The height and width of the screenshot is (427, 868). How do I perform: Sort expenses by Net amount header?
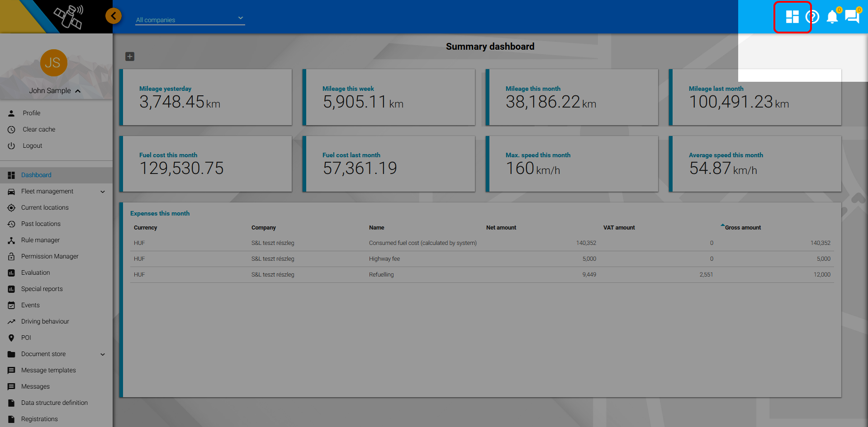(x=501, y=228)
